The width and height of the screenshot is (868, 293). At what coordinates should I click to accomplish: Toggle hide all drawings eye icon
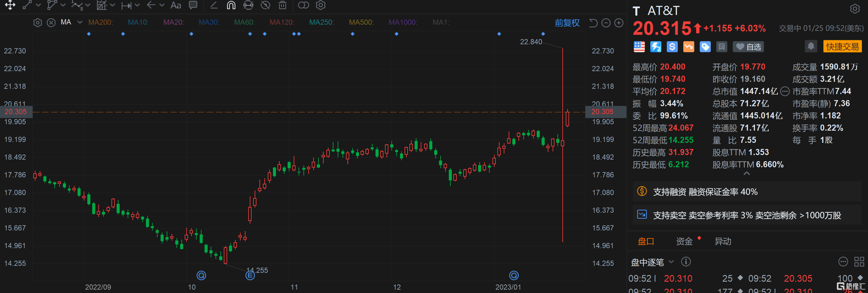coord(266,5)
